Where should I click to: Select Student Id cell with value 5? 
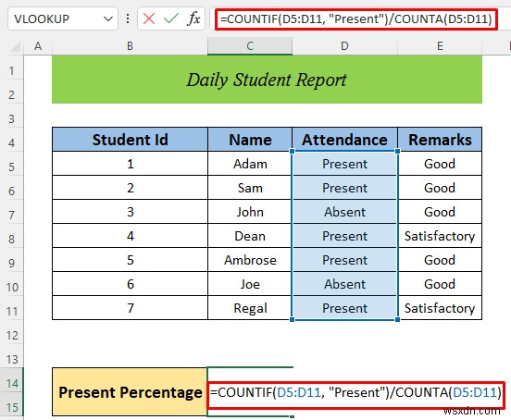point(130,260)
